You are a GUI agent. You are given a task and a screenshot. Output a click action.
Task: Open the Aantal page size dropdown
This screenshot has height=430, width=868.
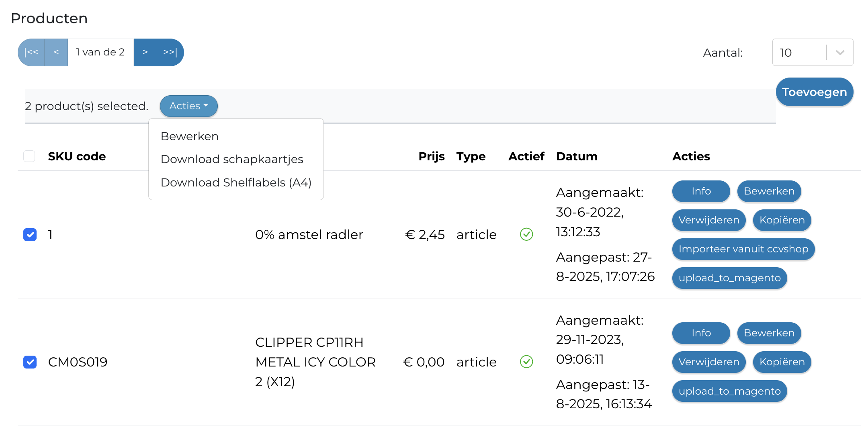point(812,52)
